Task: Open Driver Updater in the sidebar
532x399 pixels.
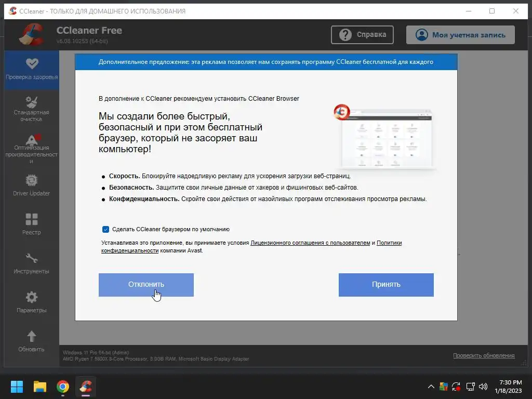Action: pyautogui.click(x=32, y=185)
